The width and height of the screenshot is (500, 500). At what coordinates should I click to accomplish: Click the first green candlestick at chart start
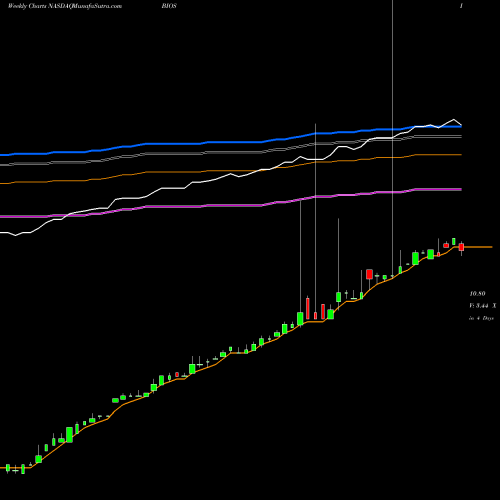pos(8,468)
